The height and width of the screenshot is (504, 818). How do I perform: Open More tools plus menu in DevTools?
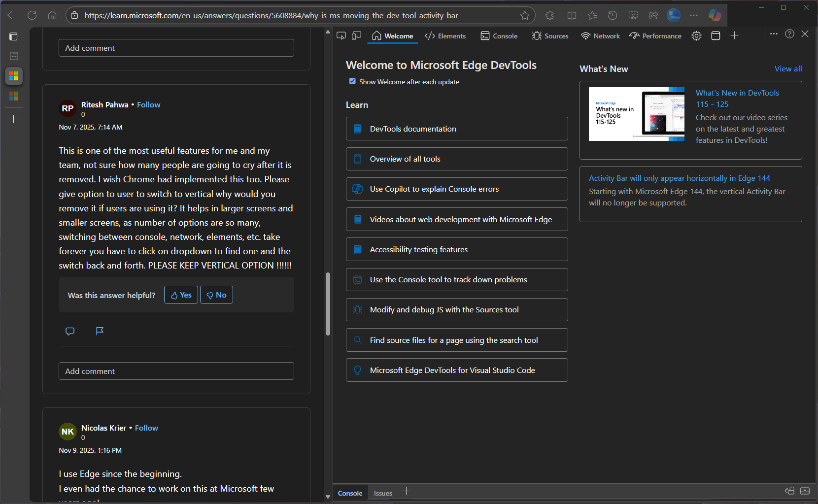(x=734, y=35)
